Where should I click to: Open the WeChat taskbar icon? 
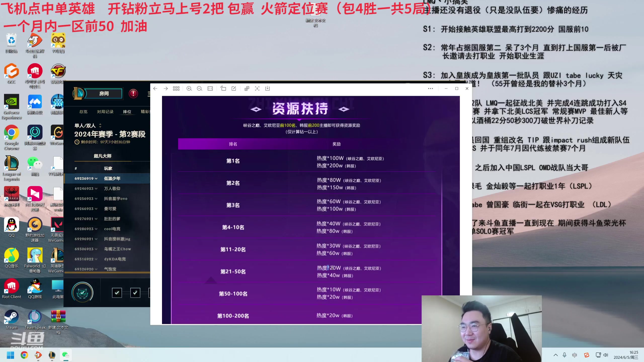[66, 355]
